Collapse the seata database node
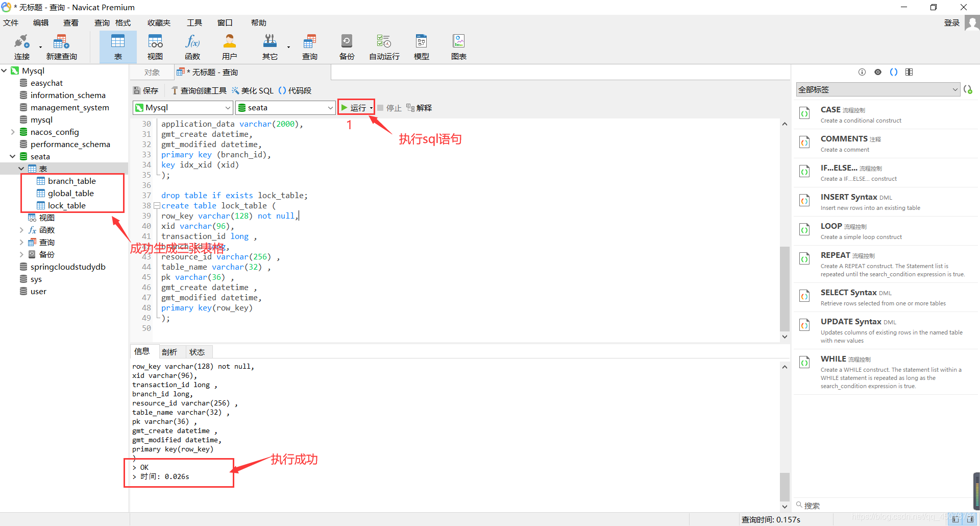 click(13, 156)
